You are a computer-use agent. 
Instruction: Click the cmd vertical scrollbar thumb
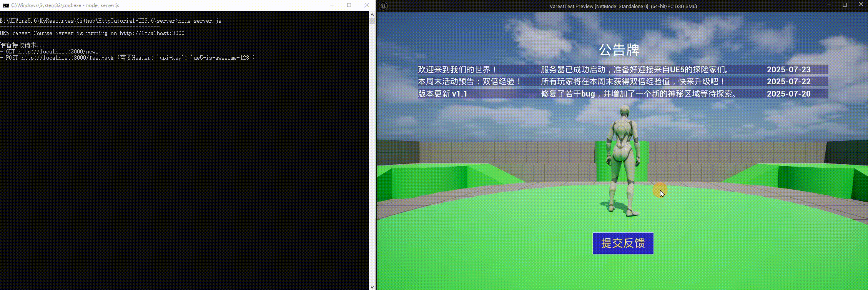372,21
